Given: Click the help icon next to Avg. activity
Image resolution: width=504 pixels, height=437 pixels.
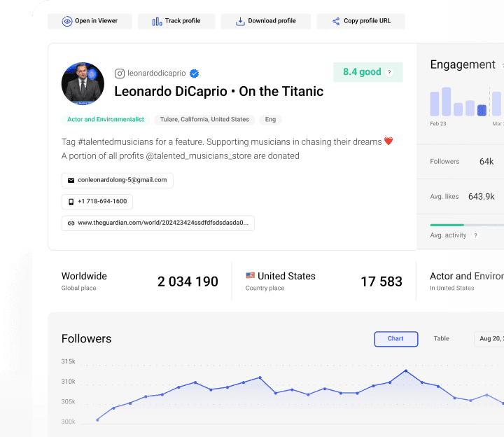Looking at the screenshot, I should 476,235.
